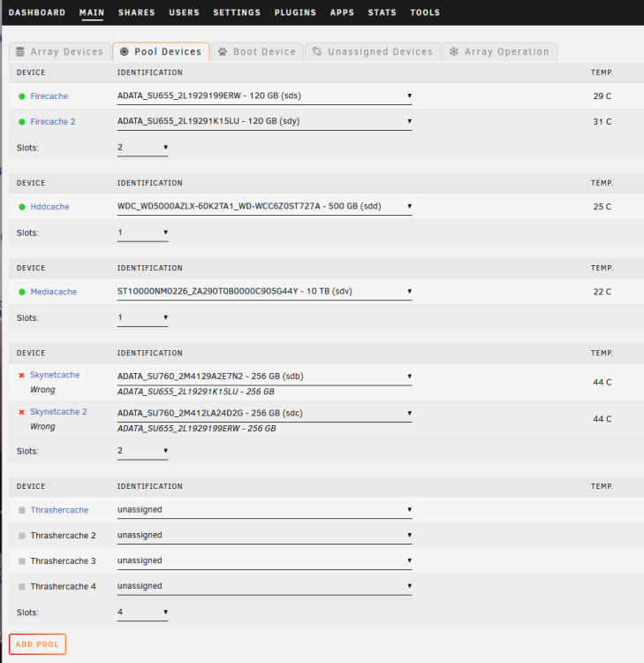Image resolution: width=644 pixels, height=663 pixels.
Task: Open the Firecache 2 device link
Action: [53, 122]
